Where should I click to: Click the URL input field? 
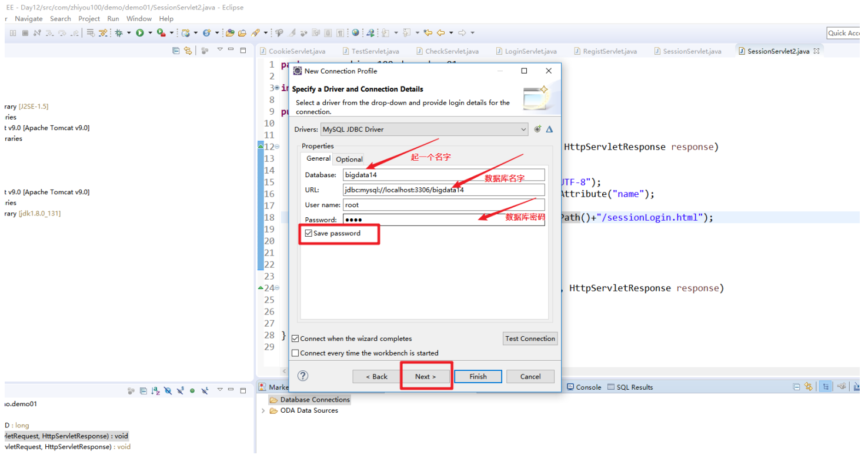[x=444, y=190]
